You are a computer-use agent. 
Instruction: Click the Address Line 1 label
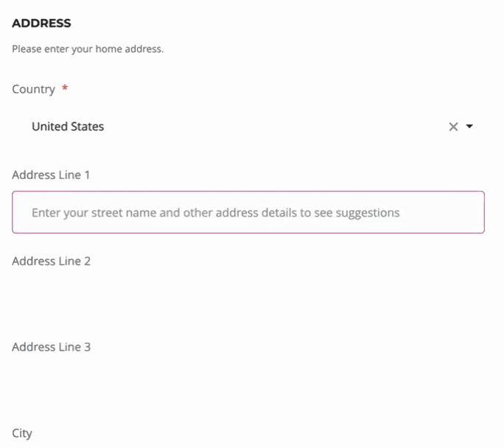pyautogui.click(x=51, y=175)
